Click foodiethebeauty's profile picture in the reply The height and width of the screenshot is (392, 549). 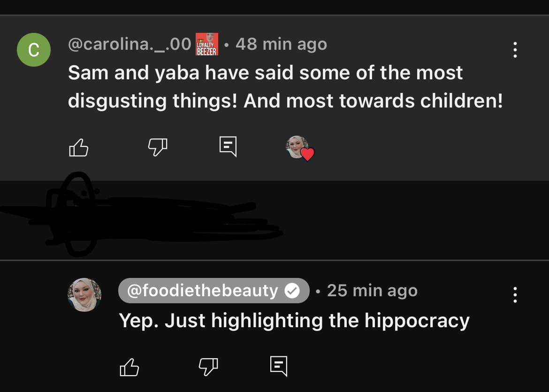click(x=84, y=295)
